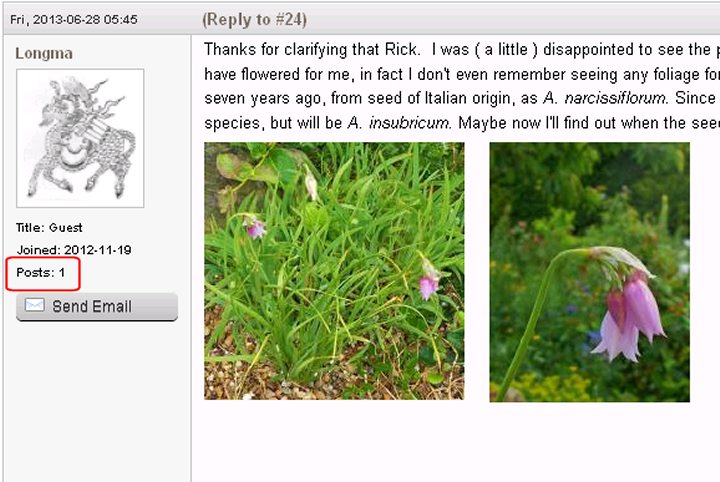
Task: Click the Send Email button
Action: (97, 307)
